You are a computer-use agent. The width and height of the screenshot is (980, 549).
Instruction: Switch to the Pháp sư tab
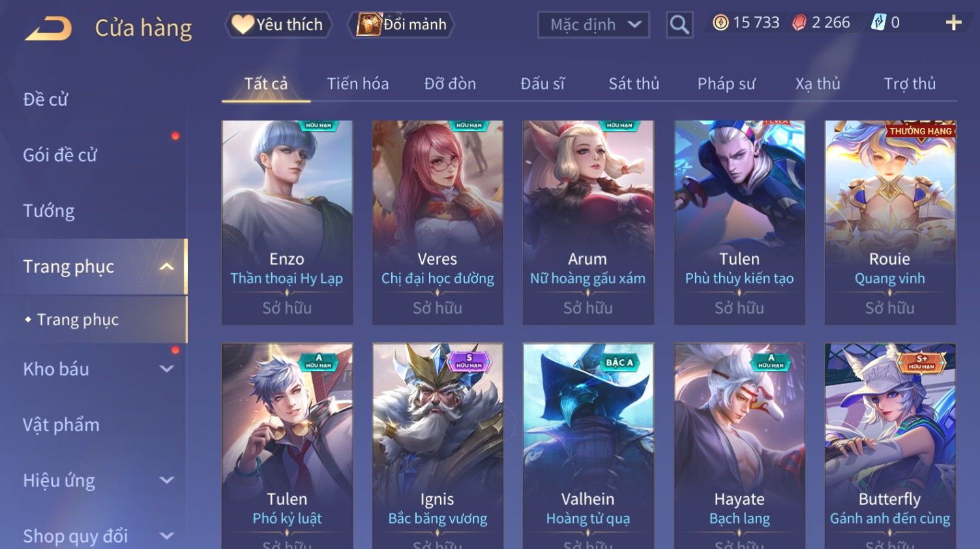(x=726, y=83)
